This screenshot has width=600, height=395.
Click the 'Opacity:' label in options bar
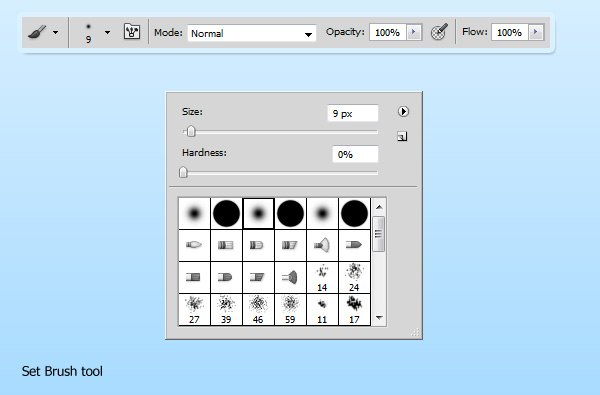345,32
